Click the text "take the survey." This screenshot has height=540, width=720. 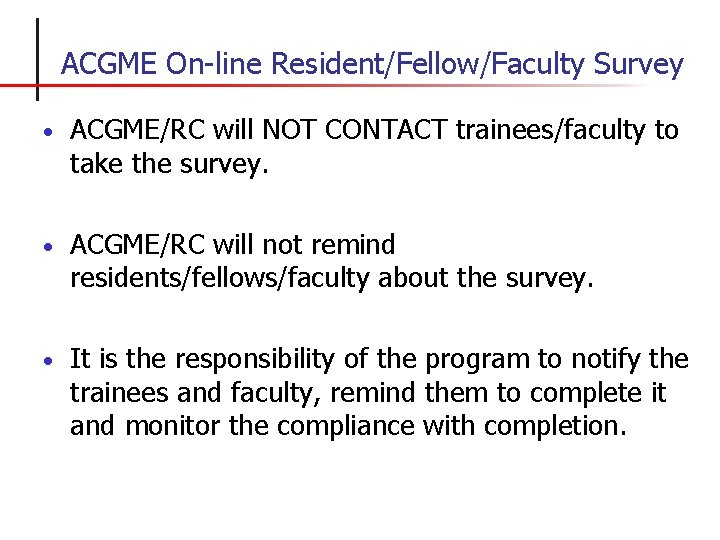click(170, 164)
